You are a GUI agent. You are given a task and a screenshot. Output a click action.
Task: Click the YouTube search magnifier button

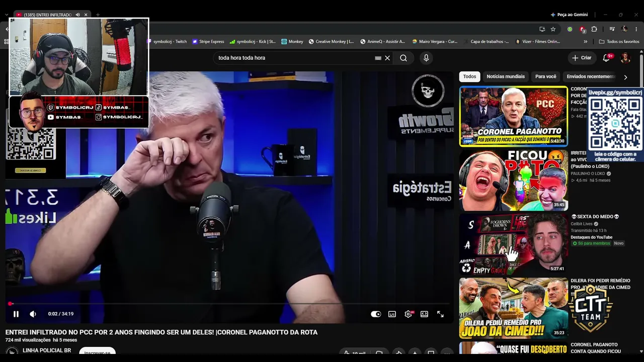(404, 58)
